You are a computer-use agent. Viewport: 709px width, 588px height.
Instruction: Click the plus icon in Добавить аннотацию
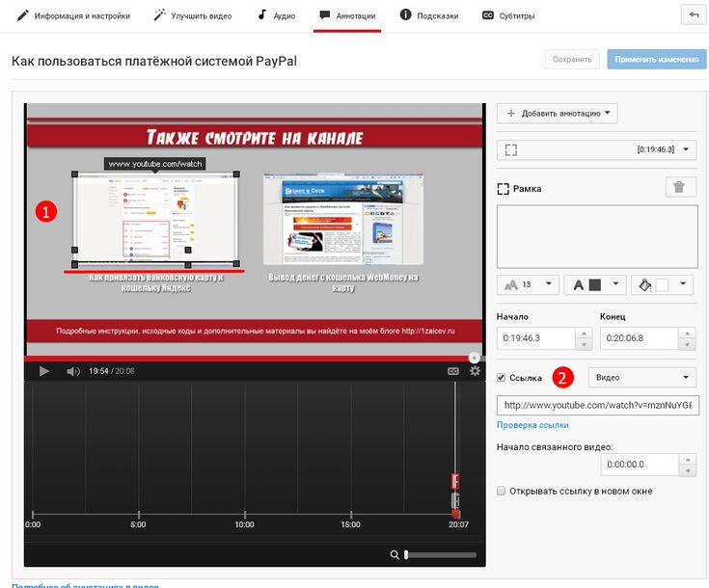511,114
